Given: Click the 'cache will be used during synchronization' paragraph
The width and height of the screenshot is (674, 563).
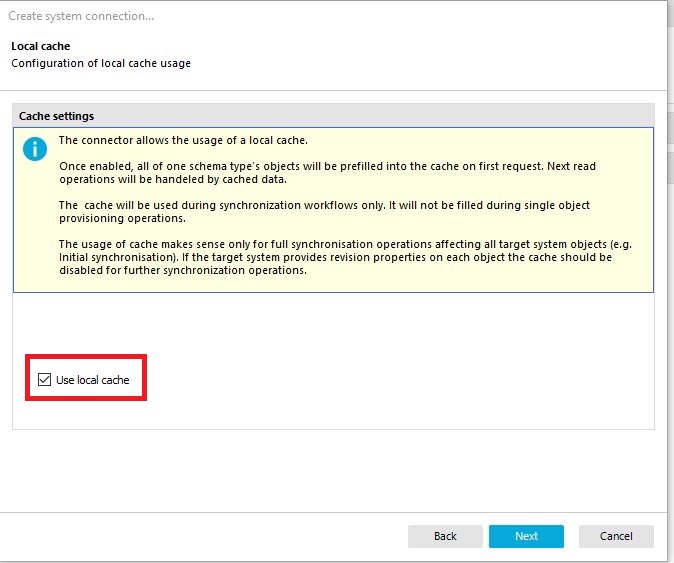Looking at the screenshot, I should pyautogui.click(x=324, y=211).
